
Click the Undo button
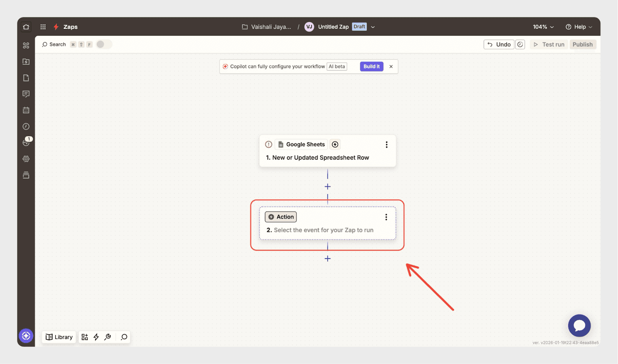[499, 44]
